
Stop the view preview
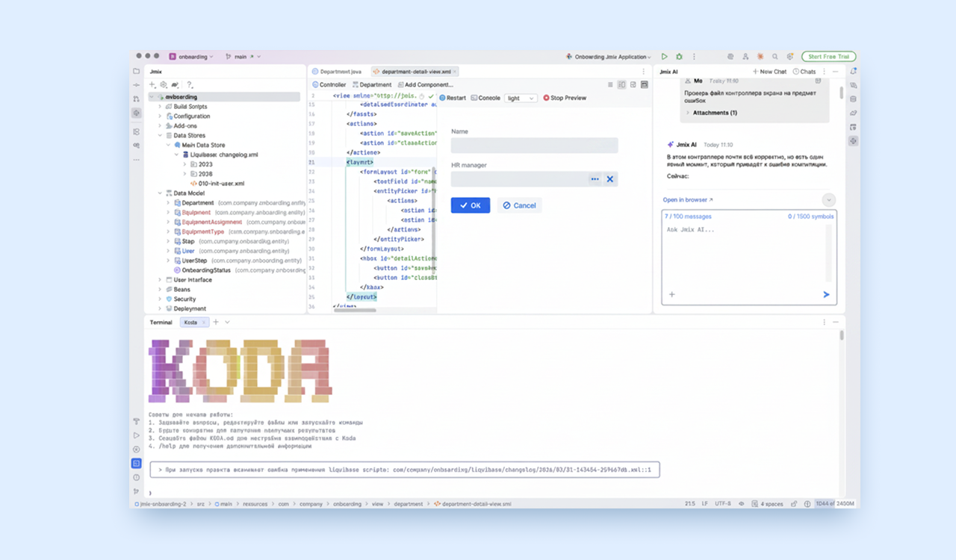(x=565, y=98)
